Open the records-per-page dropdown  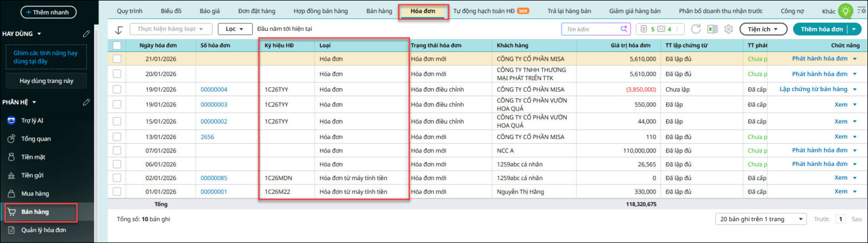[760, 219]
